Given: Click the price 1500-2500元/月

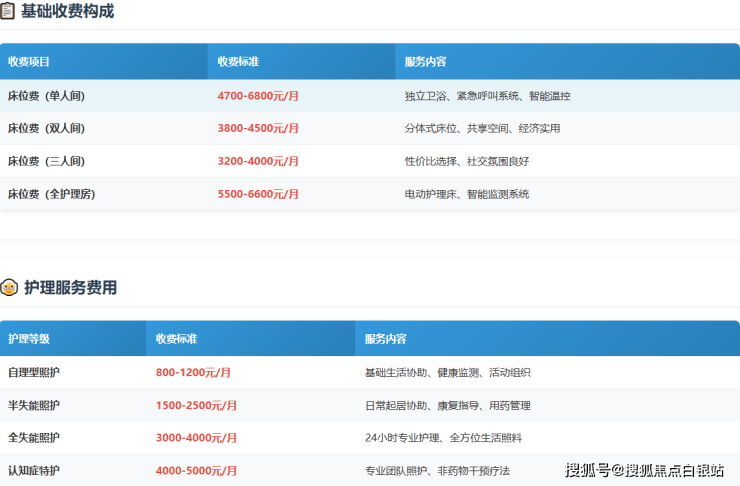Looking at the screenshot, I should [x=196, y=405].
